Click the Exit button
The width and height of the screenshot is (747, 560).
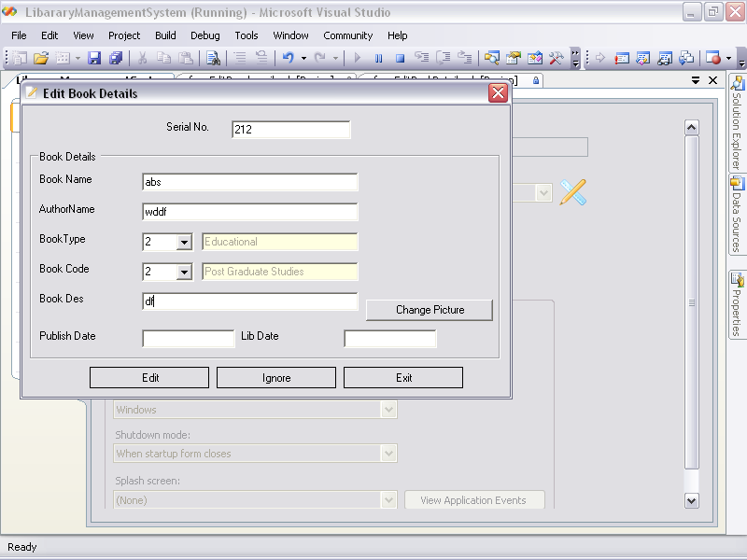tap(403, 378)
